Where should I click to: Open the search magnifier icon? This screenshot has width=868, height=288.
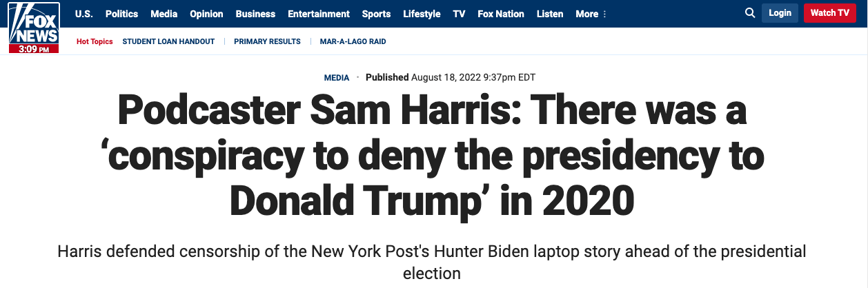pyautogui.click(x=750, y=13)
